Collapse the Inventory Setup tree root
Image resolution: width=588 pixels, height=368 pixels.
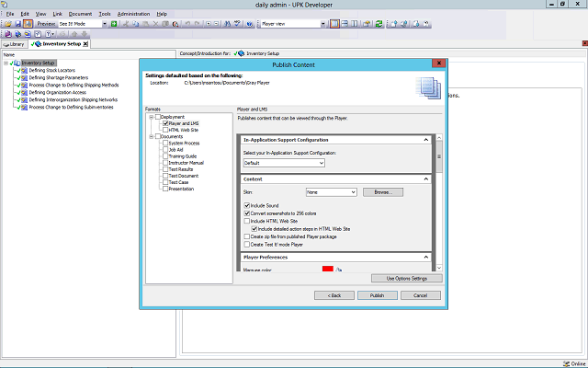6,63
